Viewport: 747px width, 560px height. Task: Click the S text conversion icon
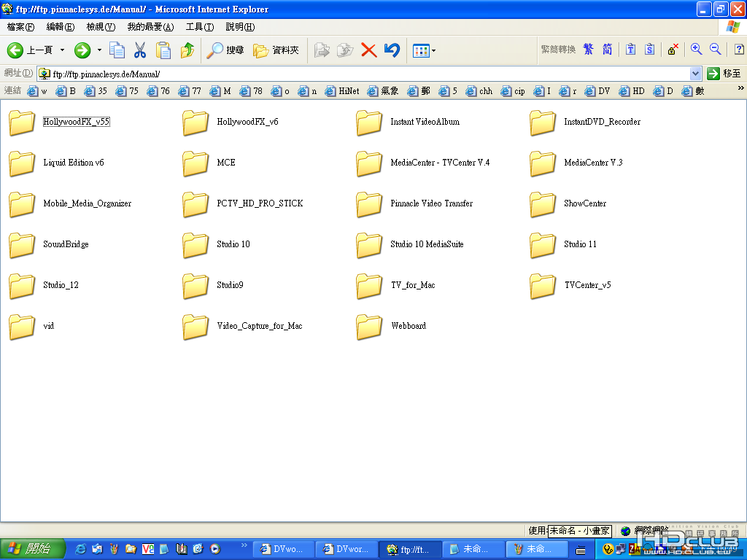click(650, 49)
